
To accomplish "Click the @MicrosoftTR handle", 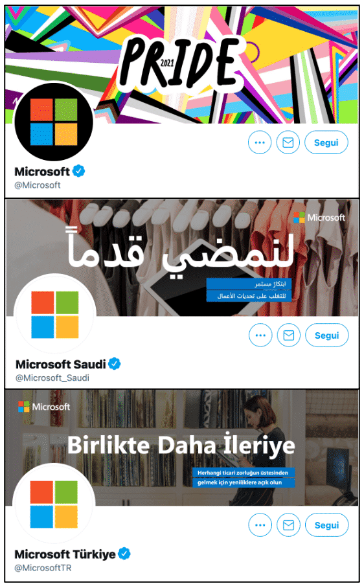I will click(x=43, y=568).
